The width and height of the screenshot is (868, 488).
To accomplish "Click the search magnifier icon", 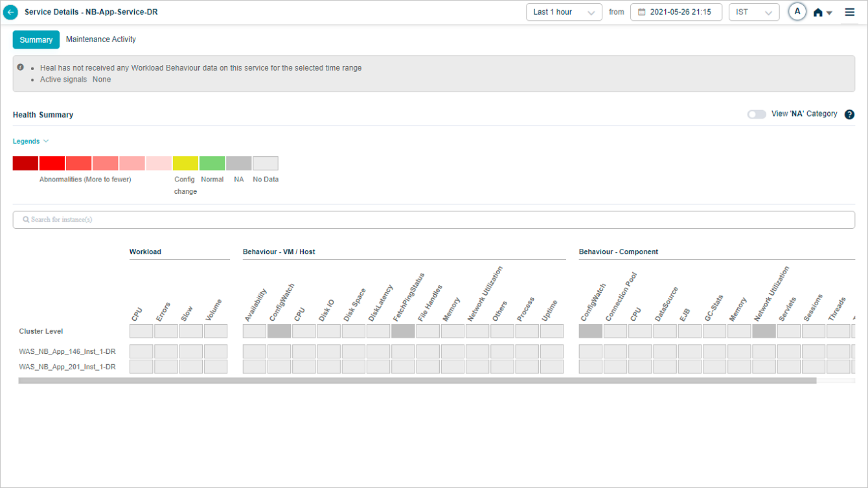I will tap(26, 220).
